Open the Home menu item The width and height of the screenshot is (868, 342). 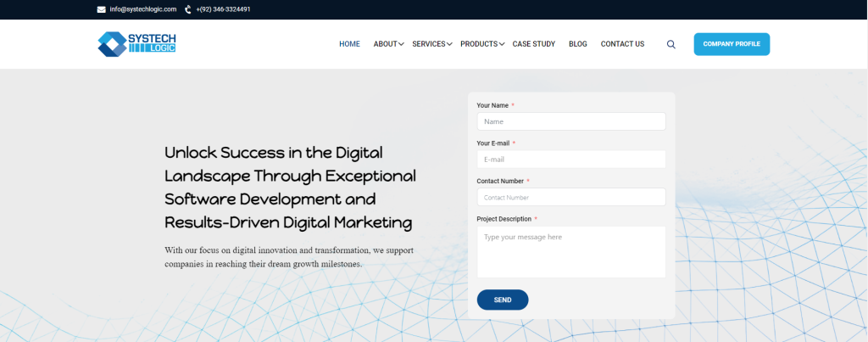pos(349,44)
